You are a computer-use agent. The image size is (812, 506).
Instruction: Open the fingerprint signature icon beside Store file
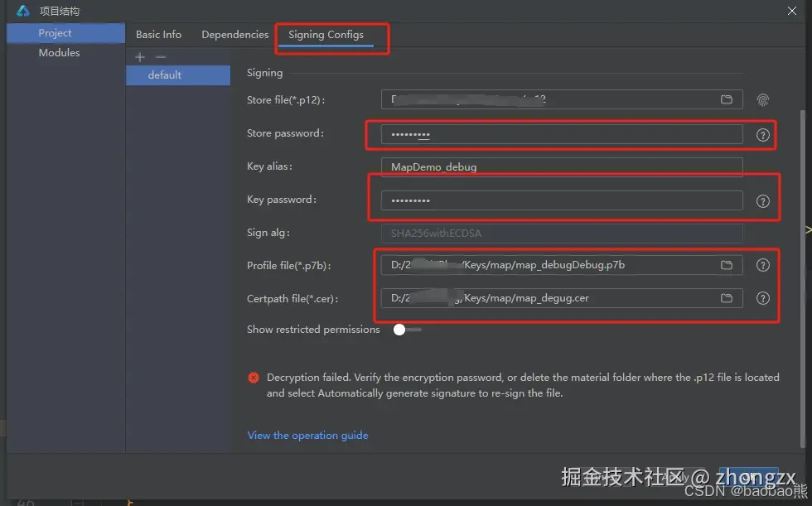[762, 99]
